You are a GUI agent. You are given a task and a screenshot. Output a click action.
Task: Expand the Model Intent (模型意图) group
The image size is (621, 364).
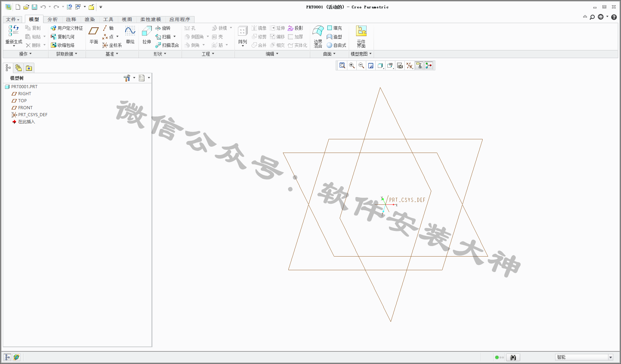tap(361, 54)
